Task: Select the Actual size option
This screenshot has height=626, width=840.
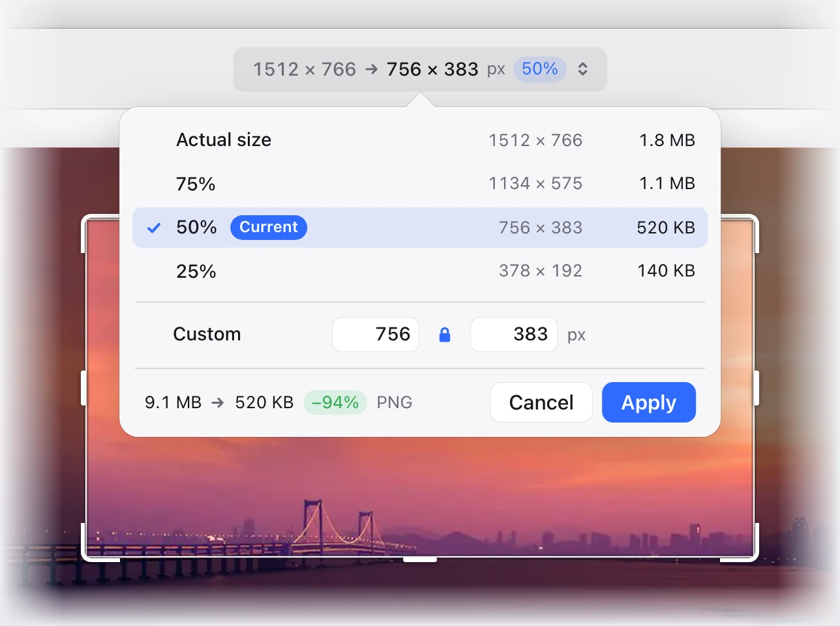Action: click(420, 140)
